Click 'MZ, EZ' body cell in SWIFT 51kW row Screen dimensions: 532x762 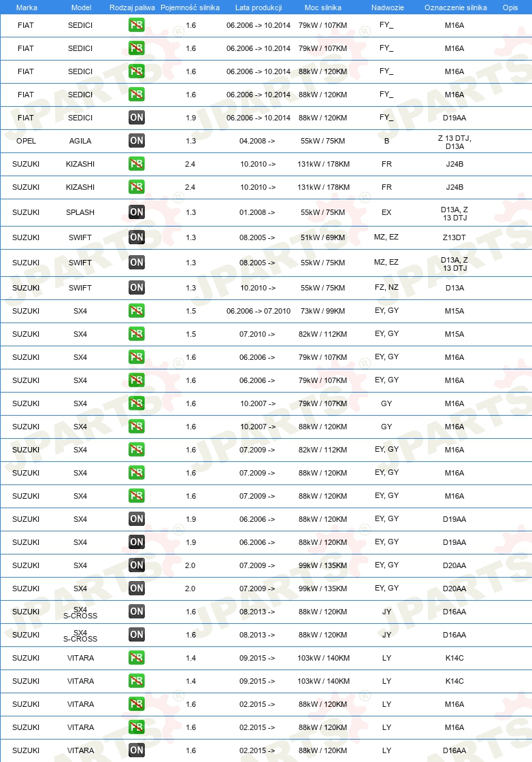[386, 237]
